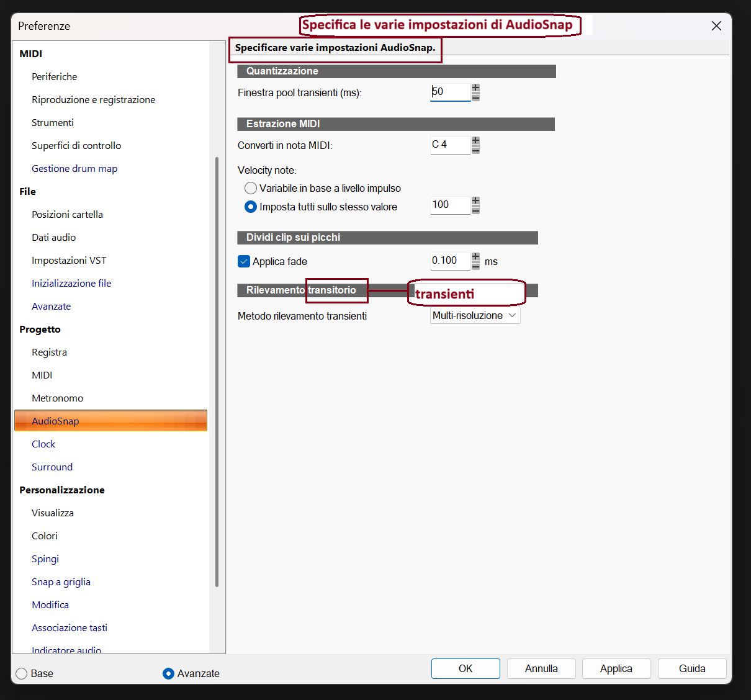Open Visualizza under Personalizzazione
Screen dimensions: 751x700
click(x=53, y=513)
